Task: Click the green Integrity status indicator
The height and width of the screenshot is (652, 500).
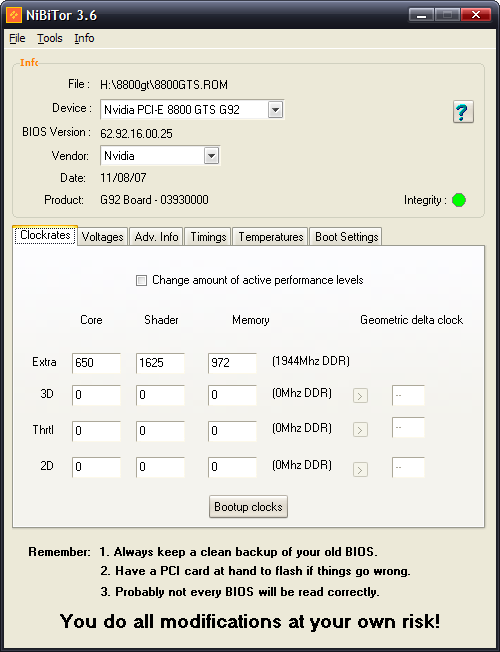Action: (459, 200)
